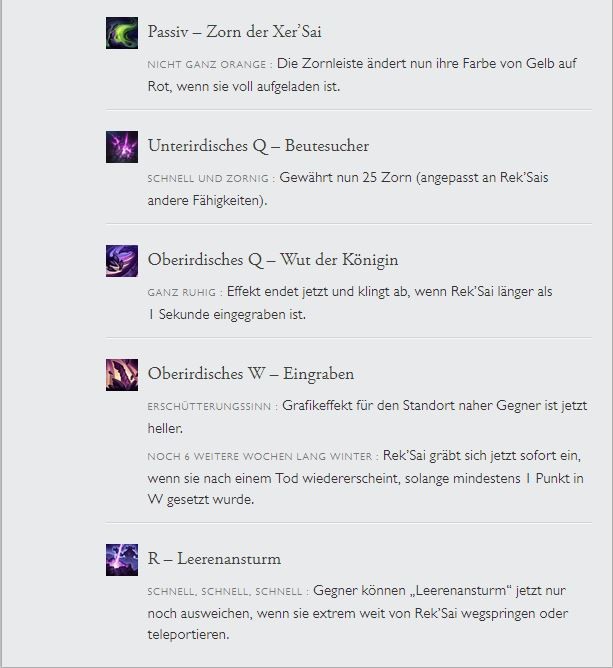613x668 pixels.
Task: Click the NICHT GANZ ORANGE label
Action: coord(207,65)
